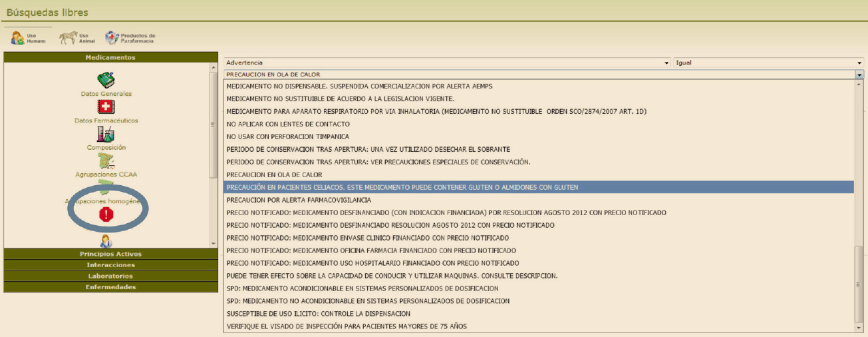Expand the Advertencia field dropdown
The height and width of the screenshot is (337, 868).
[666, 63]
